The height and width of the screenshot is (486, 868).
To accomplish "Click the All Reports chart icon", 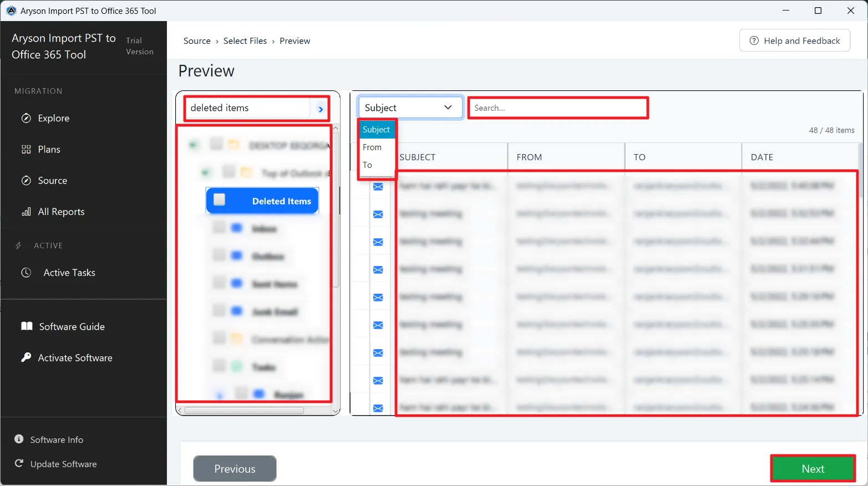I will [26, 212].
